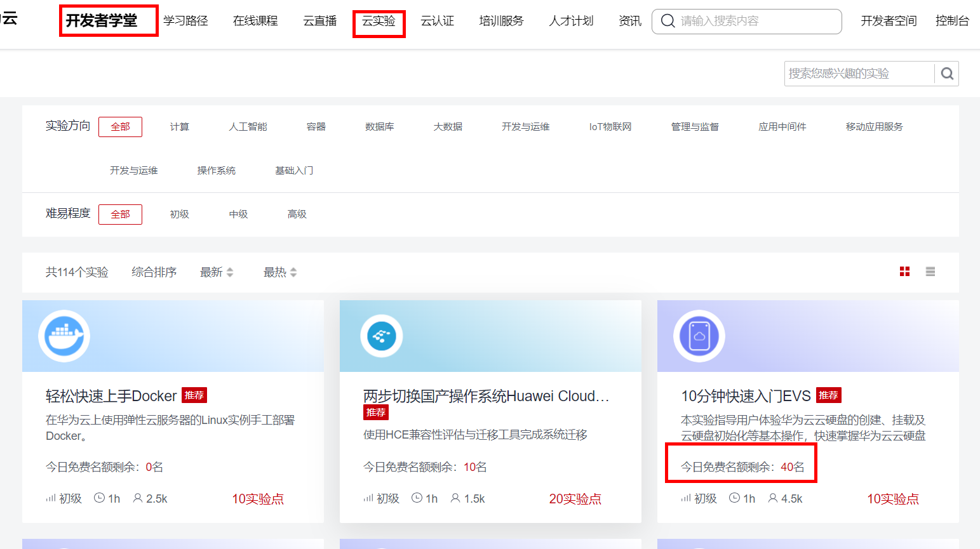Open the 两步切换国产操作系统Huawei Cloud lab title

tap(487, 396)
